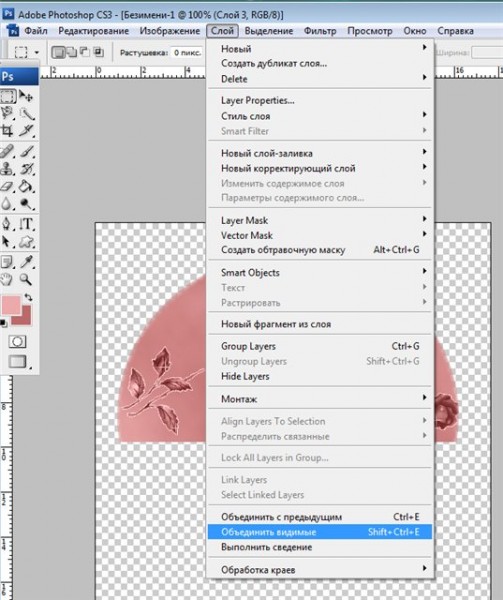Select the Move tool
The width and height of the screenshot is (503, 600).
pos(26,96)
